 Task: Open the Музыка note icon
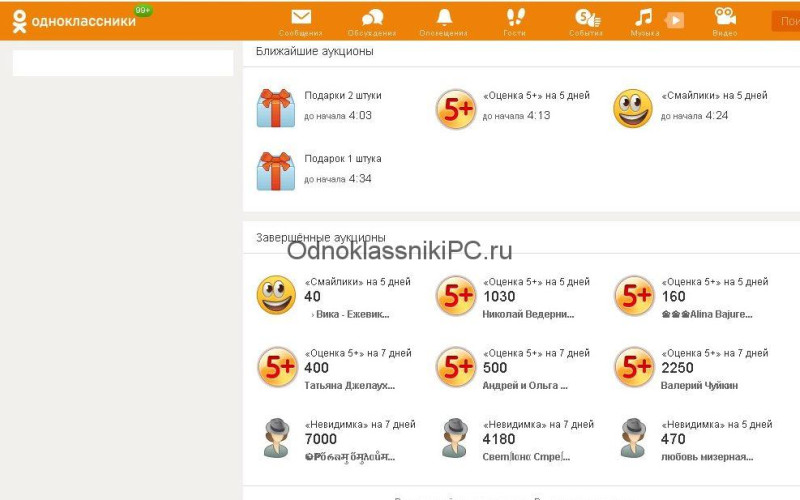pos(644,17)
